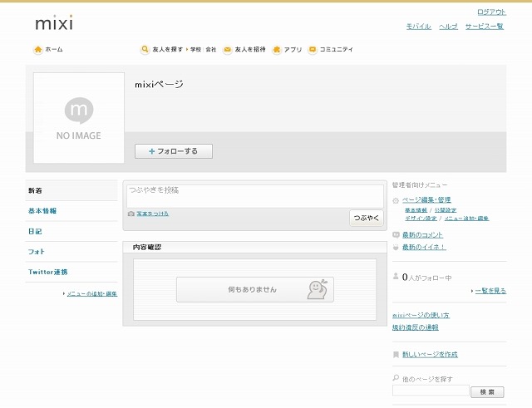Go to ホーム via house icon
The width and height of the screenshot is (532, 408).
coord(37,50)
